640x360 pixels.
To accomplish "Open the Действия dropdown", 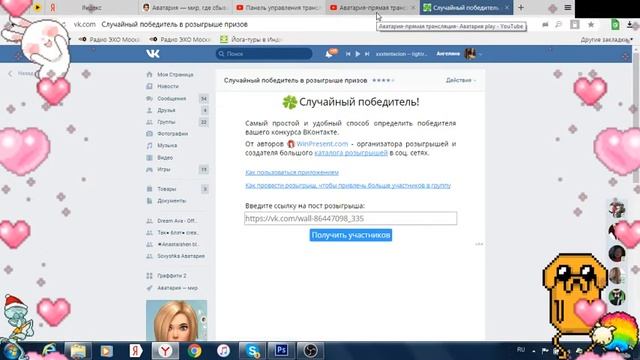I will pyautogui.click(x=460, y=80).
